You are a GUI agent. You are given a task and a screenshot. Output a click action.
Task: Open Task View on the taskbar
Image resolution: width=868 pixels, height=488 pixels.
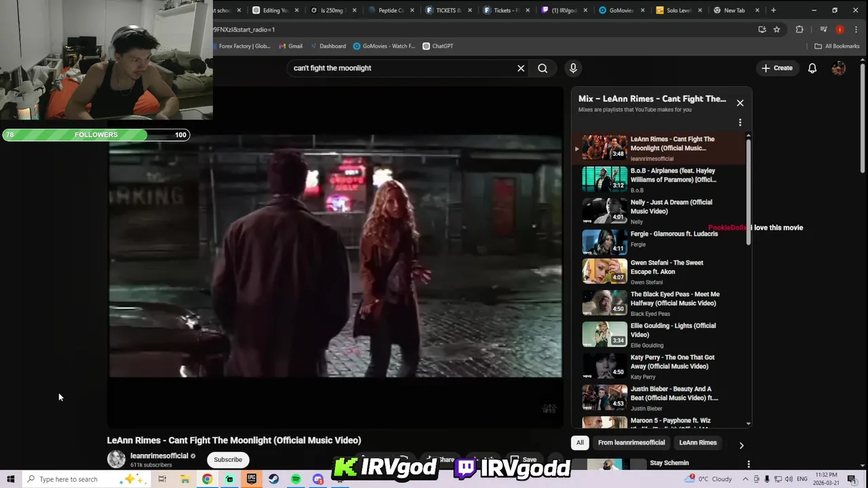point(162,479)
